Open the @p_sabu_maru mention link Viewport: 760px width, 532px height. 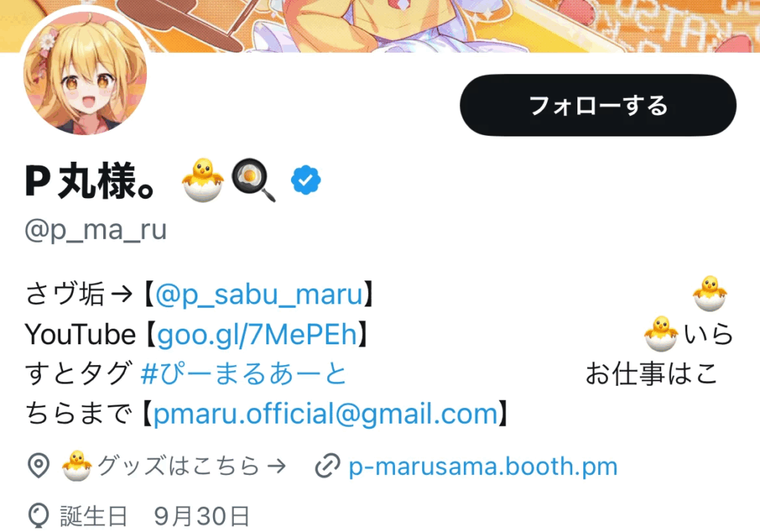coord(259,294)
